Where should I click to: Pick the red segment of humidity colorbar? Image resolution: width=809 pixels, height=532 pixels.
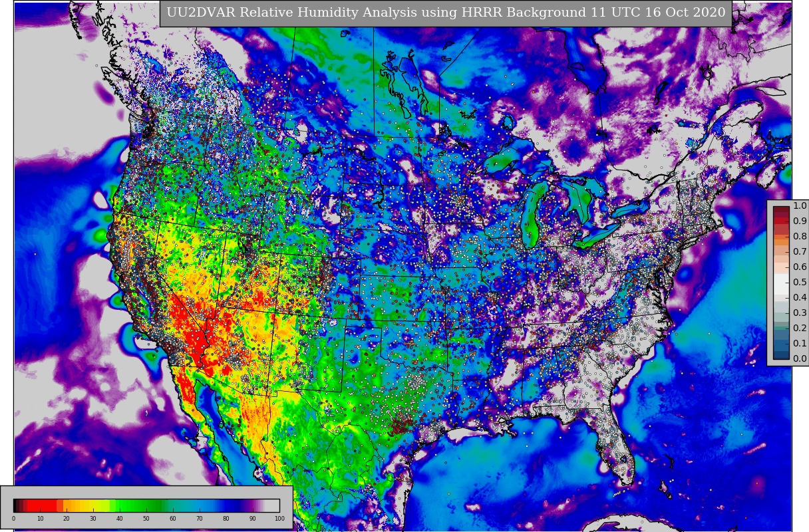pos(41,505)
